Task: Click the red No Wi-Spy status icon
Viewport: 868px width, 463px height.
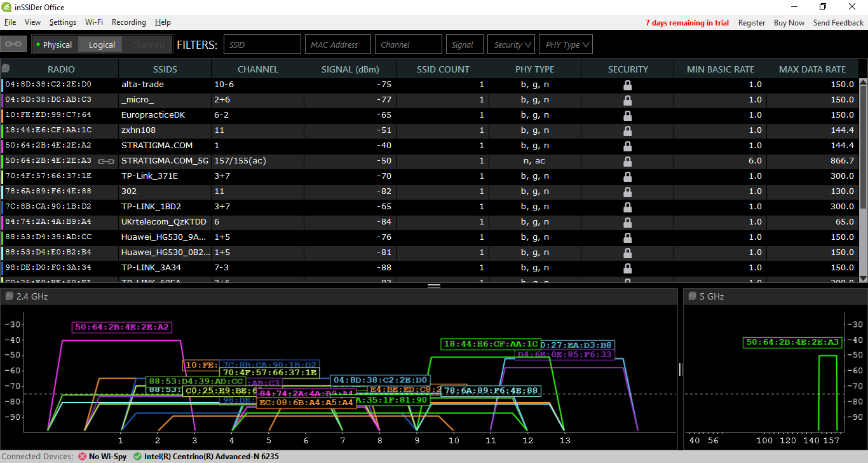Action: tap(82, 456)
